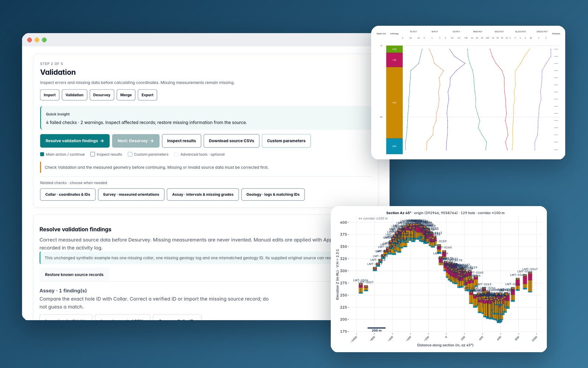Download source CSVs

pyautogui.click(x=232, y=141)
